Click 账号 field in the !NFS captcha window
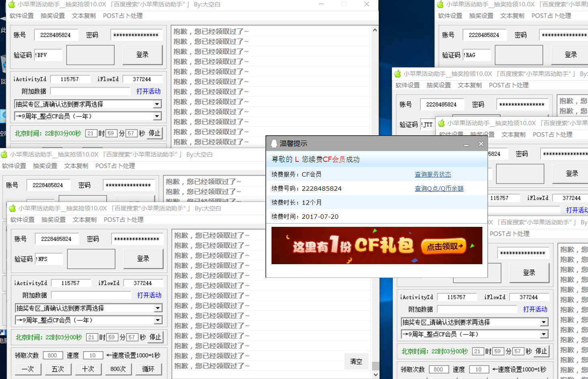This screenshot has width=588, height=379. pos(57,239)
